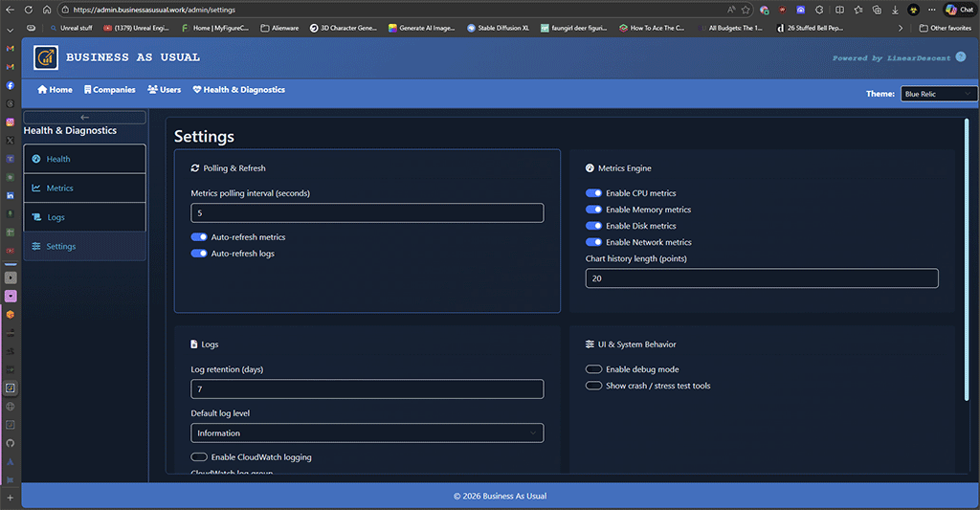Click the Metrics polling interval input field
980x510 pixels.
[x=367, y=213]
